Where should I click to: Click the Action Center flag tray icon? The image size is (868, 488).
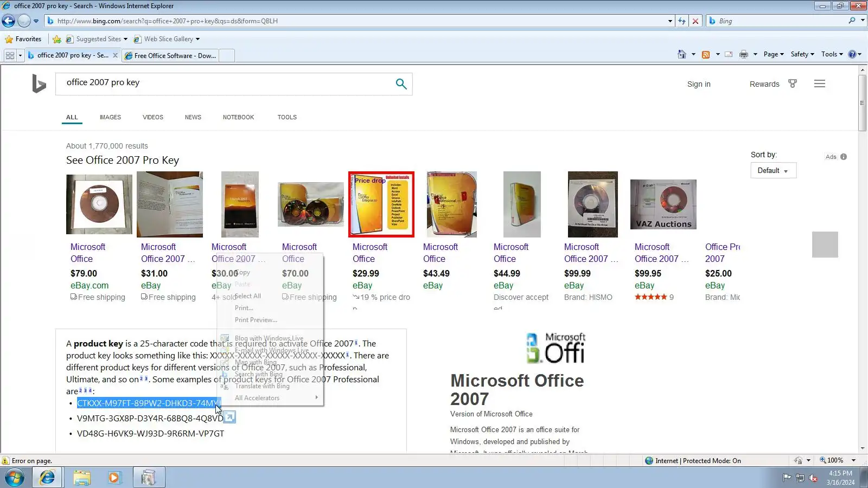click(x=787, y=478)
